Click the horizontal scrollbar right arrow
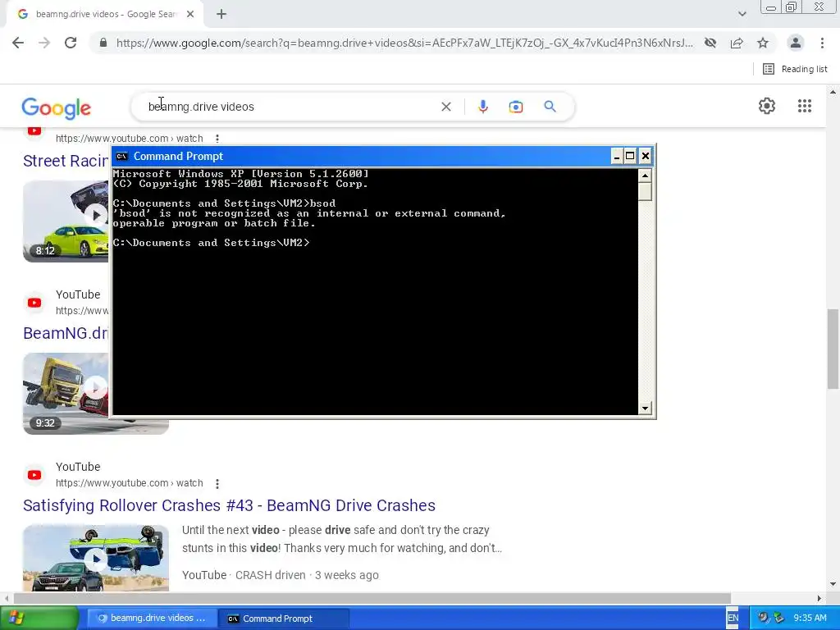The height and width of the screenshot is (630, 840). tap(819, 598)
